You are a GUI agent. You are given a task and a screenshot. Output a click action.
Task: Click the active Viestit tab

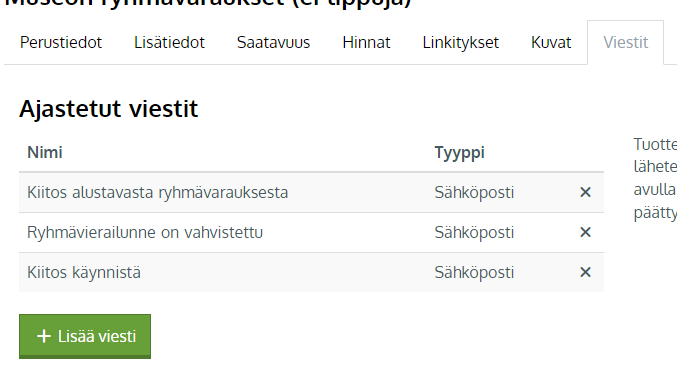[x=626, y=42]
